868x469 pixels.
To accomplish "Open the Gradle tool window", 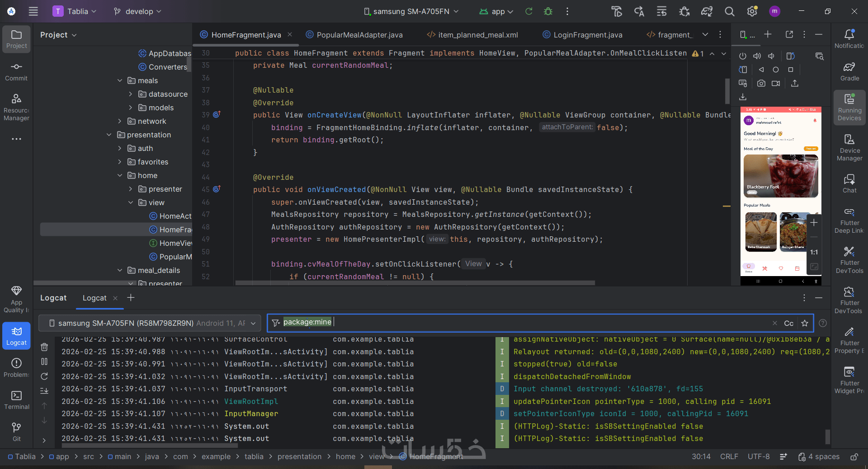I will click(849, 71).
